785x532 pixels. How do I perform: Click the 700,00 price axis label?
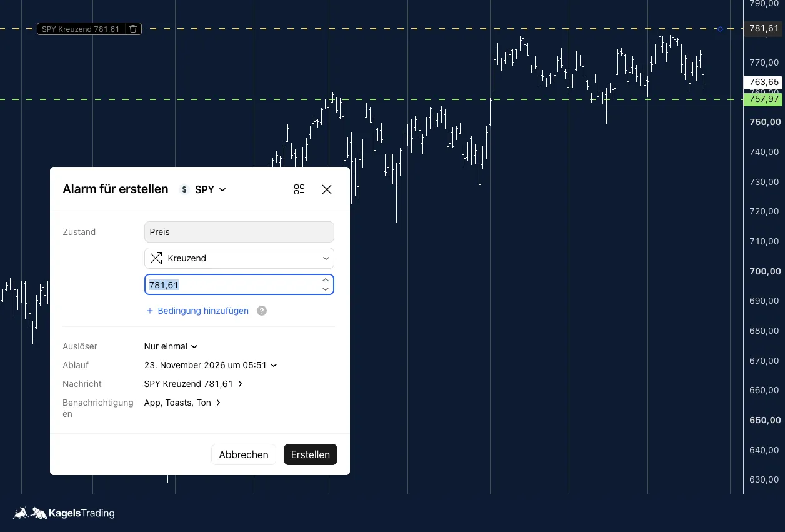[764, 271]
